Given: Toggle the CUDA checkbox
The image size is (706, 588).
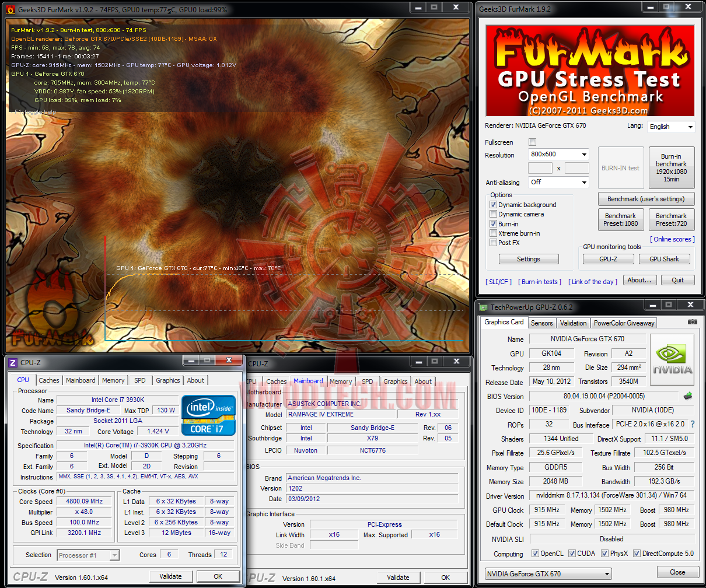Looking at the screenshot, I should [x=572, y=554].
